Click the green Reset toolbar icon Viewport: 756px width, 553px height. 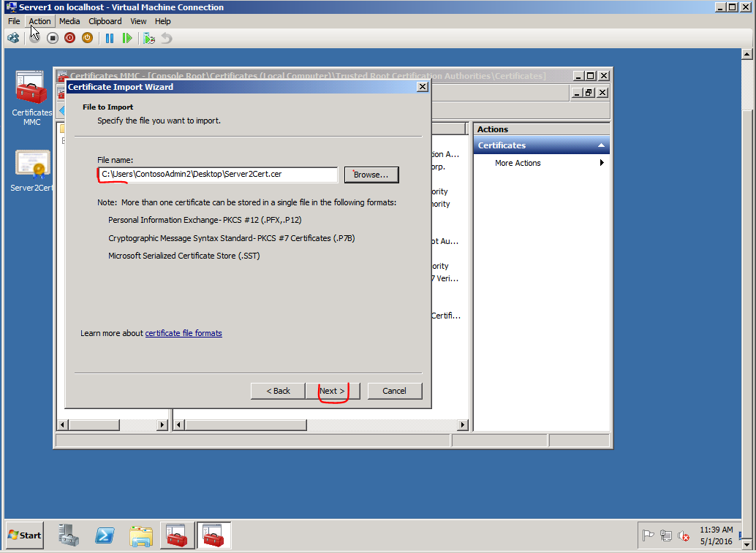coord(127,38)
